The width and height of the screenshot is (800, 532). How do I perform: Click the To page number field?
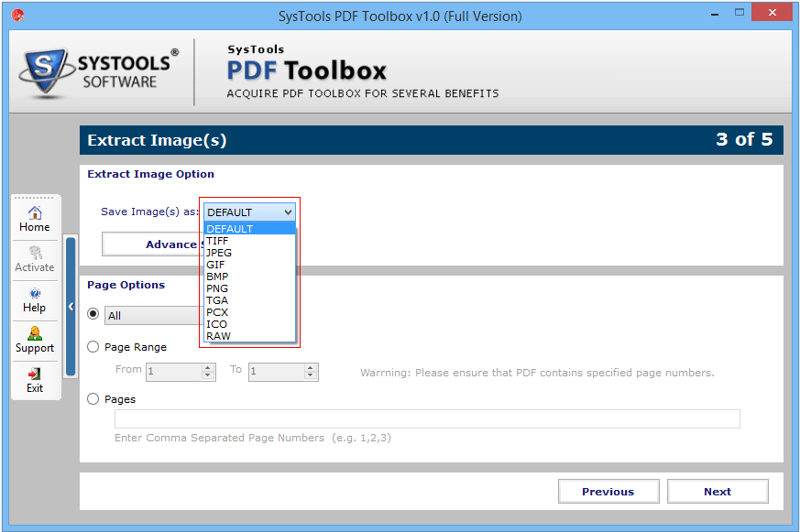pos(277,372)
